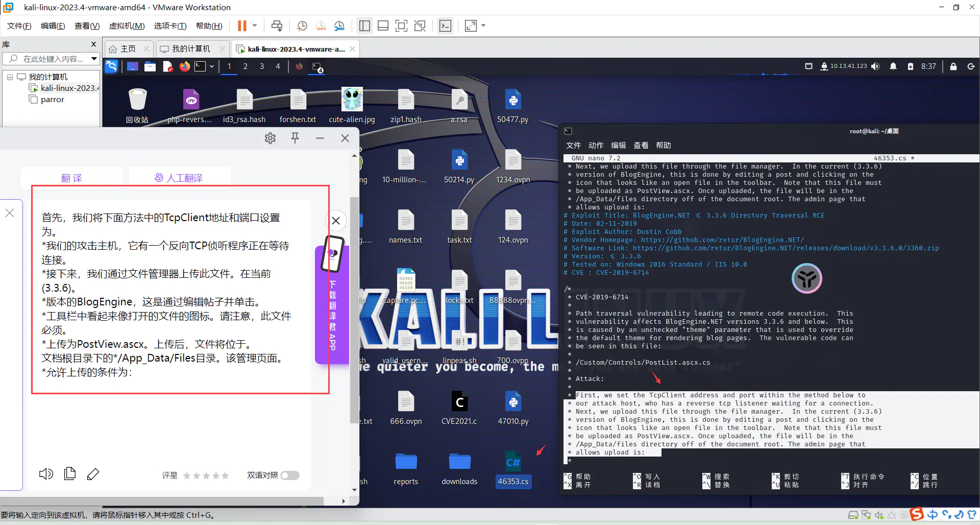Open 编辑 menu in the terminal window
The width and height of the screenshot is (980, 525).
coord(618,146)
